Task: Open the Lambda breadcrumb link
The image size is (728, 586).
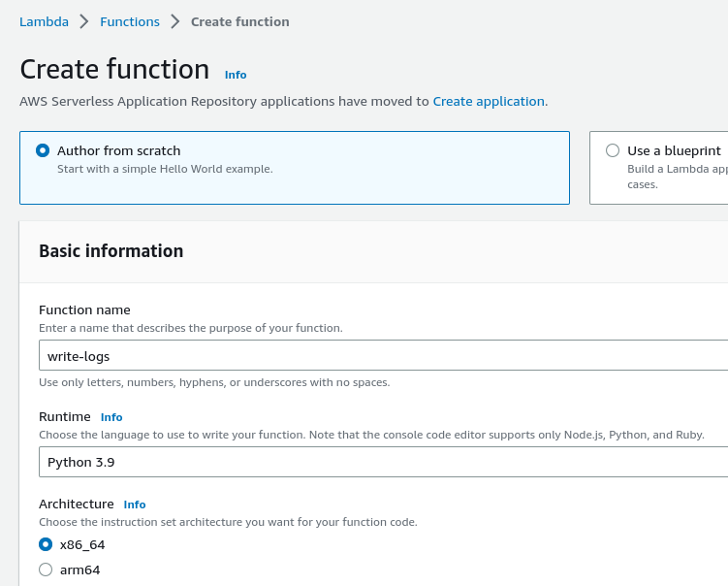Action: 44,22
